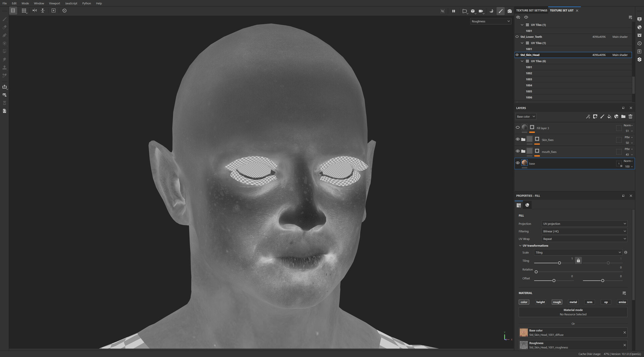Screen dimensions: 644x357
Task: Open the perspective view mode icon
Action: tap(465, 11)
